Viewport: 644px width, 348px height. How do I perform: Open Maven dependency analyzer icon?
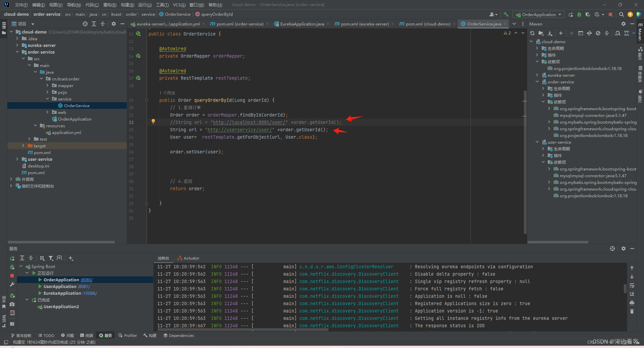618,33
